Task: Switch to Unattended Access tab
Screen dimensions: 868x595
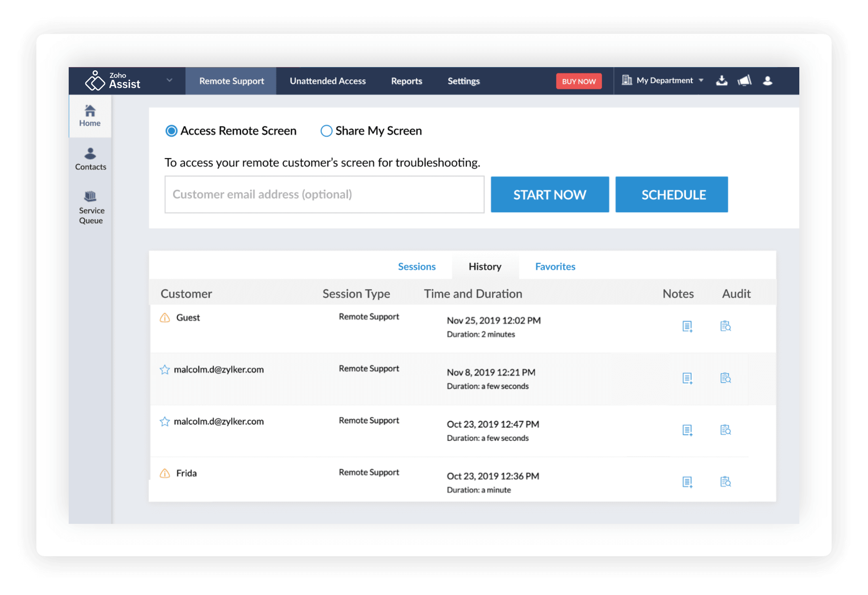Action: click(x=328, y=81)
